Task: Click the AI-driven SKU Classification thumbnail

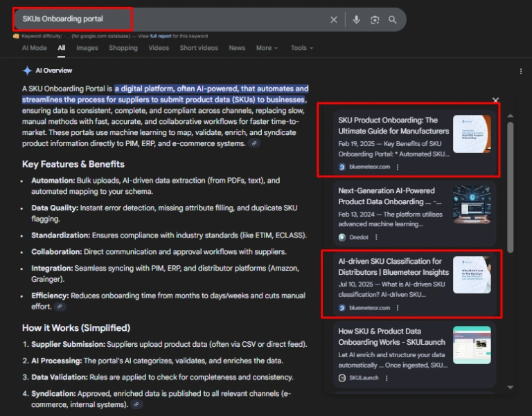Action: click(472, 275)
